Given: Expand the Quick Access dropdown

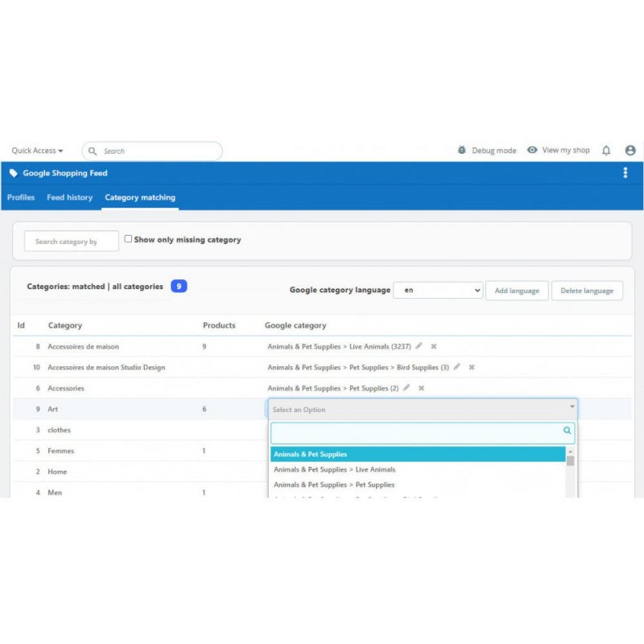Looking at the screenshot, I should tap(37, 151).
